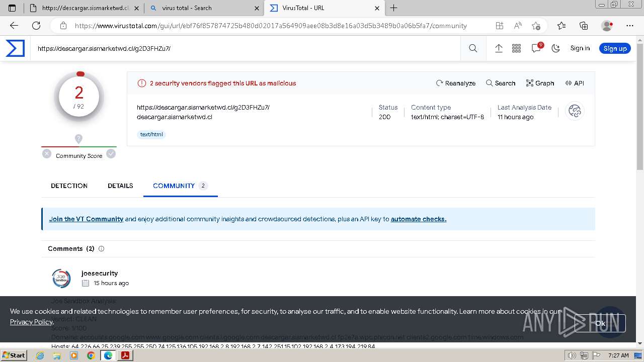This screenshot has width=644, height=362.
Task: Open the Windows Start menu
Action: click(14, 355)
